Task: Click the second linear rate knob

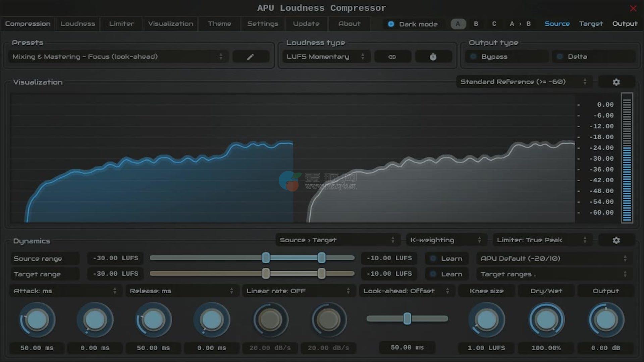Action: tap(328, 320)
